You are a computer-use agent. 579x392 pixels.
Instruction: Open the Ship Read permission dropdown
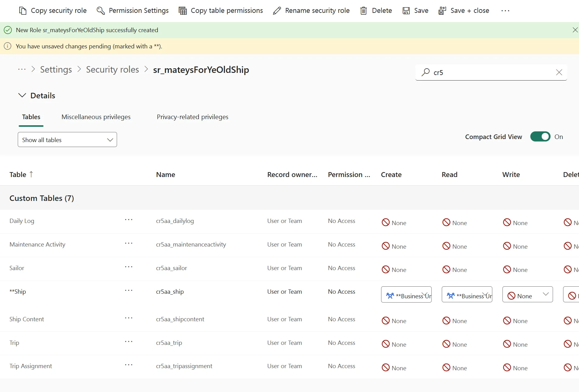(x=467, y=295)
